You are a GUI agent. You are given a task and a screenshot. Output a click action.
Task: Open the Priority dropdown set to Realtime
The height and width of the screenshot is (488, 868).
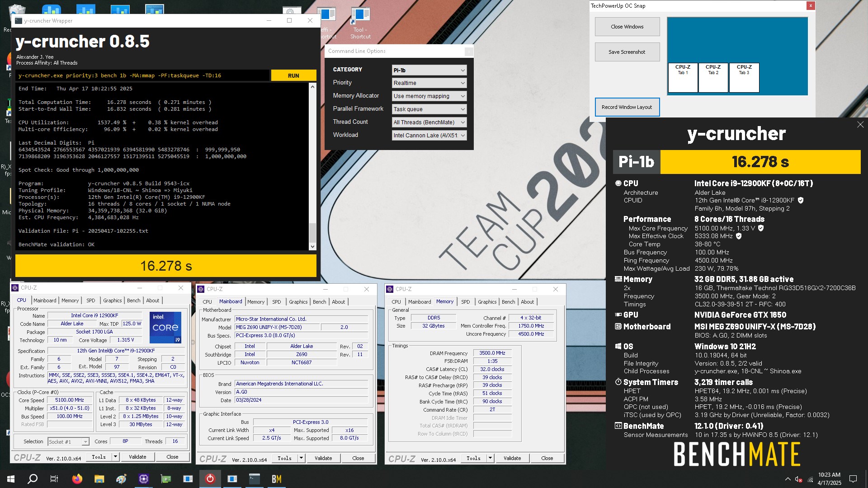[x=429, y=83]
